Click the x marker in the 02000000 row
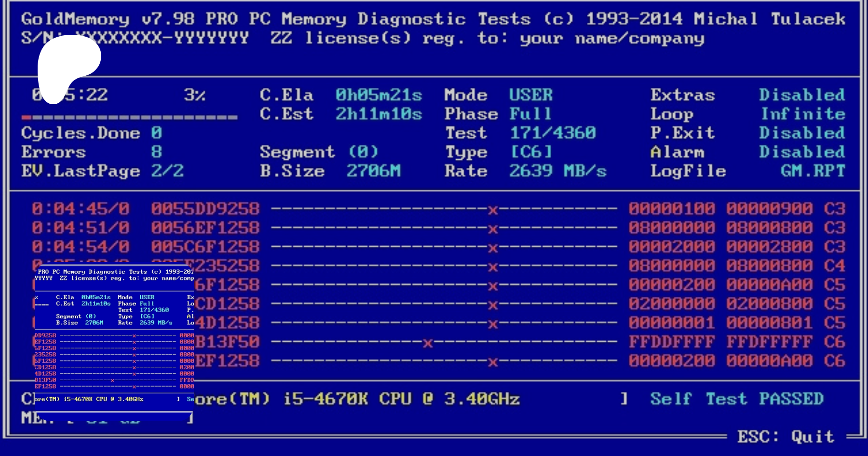 click(492, 305)
